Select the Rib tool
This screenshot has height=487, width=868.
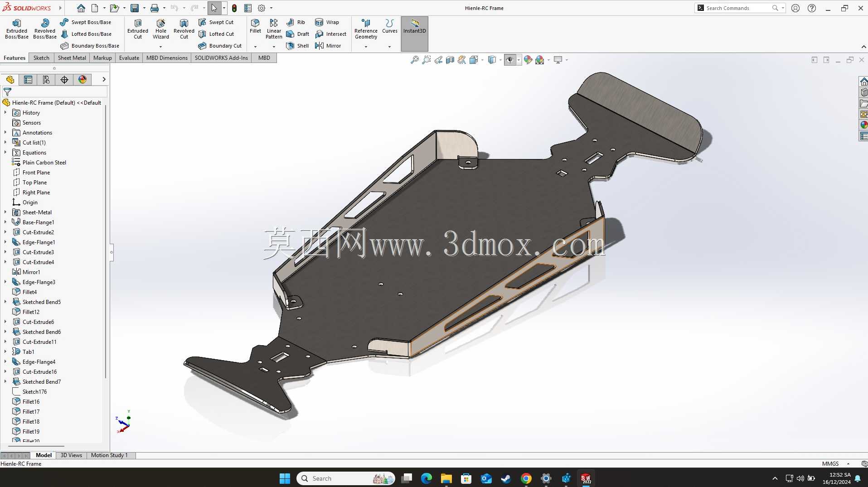[x=296, y=22]
